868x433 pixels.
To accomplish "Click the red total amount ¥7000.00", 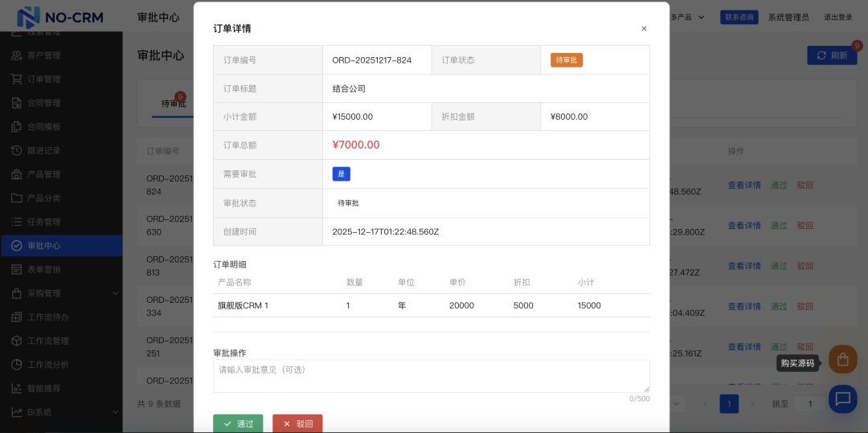I will tap(355, 145).
